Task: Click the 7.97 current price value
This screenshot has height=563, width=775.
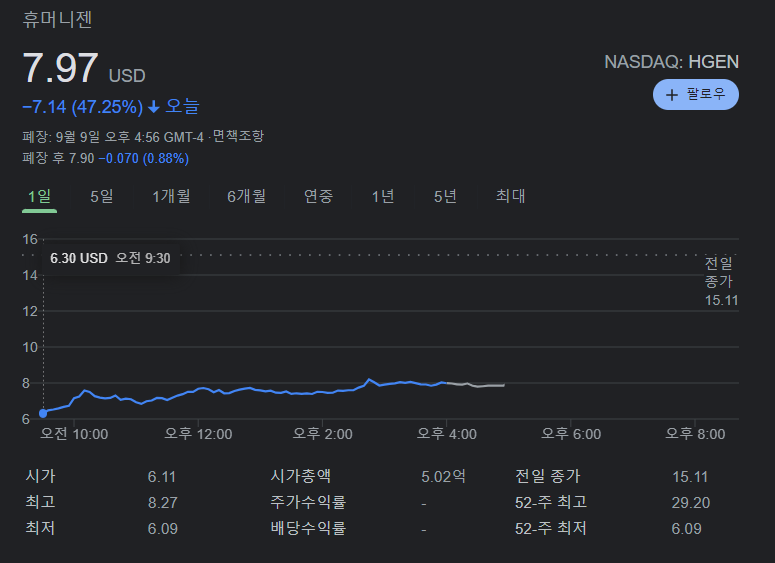Action: (x=60, y=68)
